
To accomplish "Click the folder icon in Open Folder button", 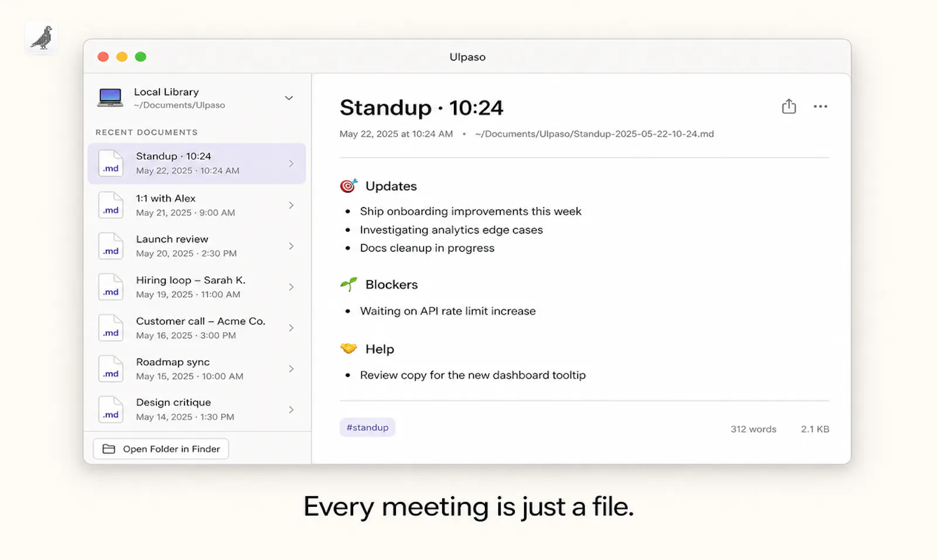I will coord(109,449).
